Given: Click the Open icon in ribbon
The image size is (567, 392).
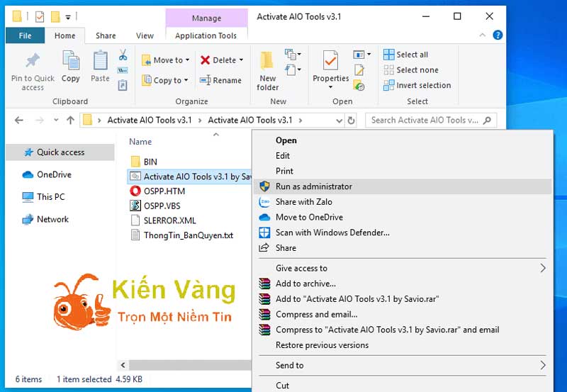Looking at the screenshot, I should coord(359,55).
